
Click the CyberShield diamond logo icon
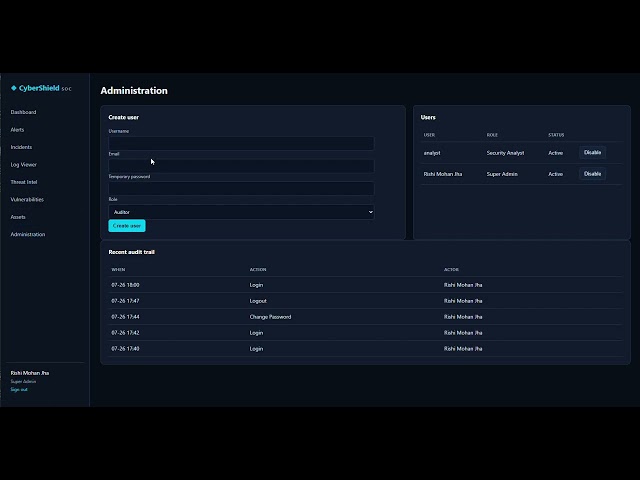[x=13, y=88]
